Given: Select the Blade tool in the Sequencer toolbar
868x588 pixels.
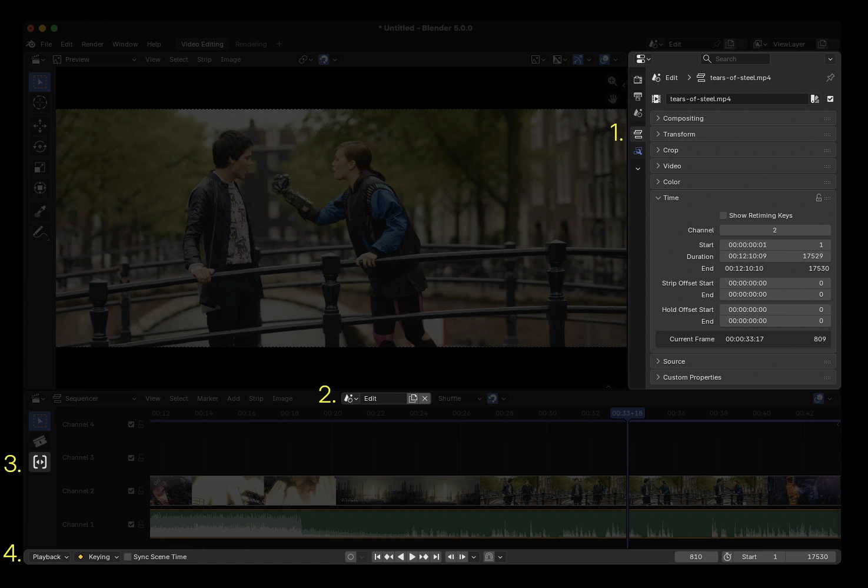Looking at the screenshot, I should [39, 441].
